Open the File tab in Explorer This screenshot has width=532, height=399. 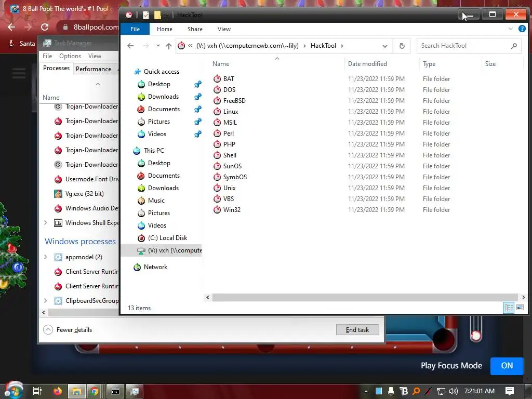tap(135, 29)
